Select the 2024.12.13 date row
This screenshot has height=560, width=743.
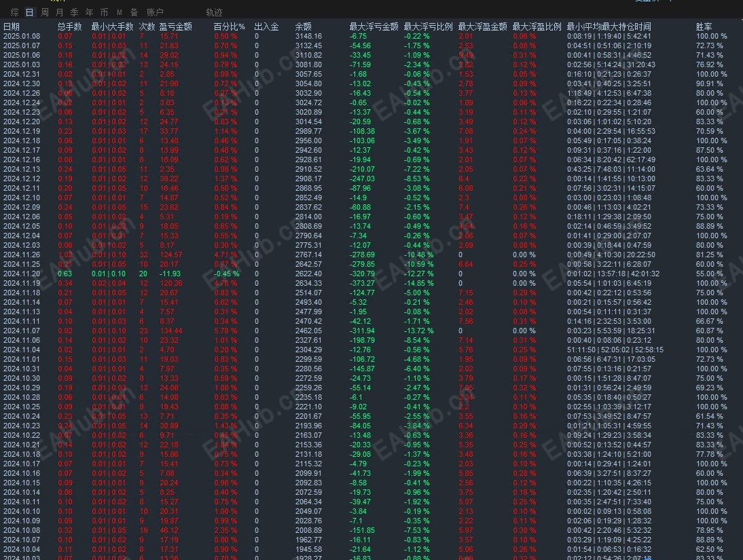coord(22,169)
